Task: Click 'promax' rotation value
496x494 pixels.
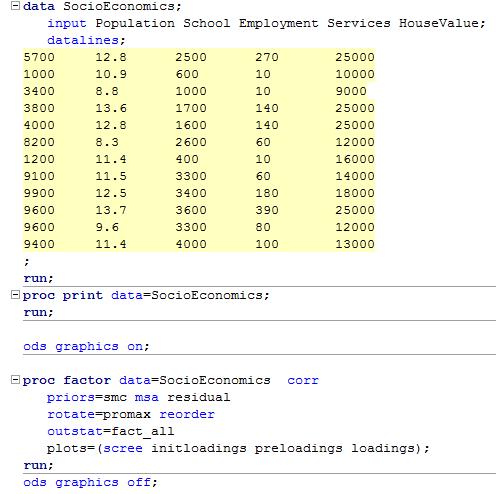Action: point(127,414)
